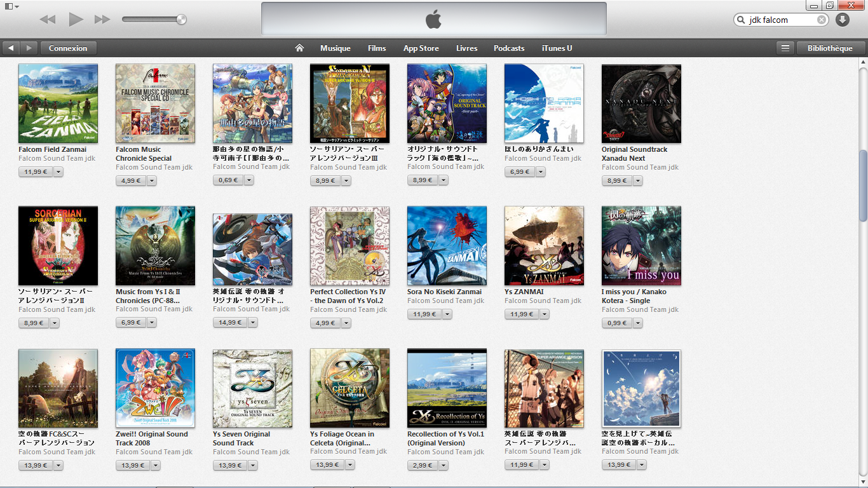Buy Ys ZANMAI for 11,99 €

click(x=521, y=315)
